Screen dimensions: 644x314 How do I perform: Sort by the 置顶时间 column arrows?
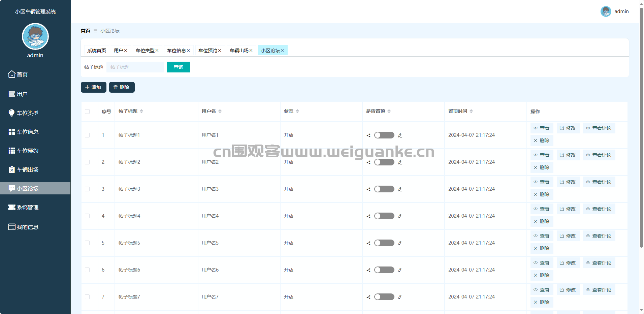click(471, 111)
